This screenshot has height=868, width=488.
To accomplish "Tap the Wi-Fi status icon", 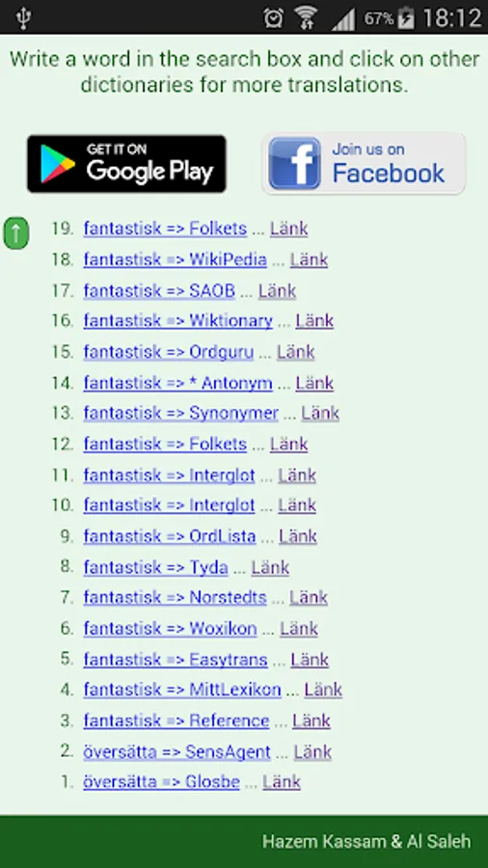I will 306,17.
